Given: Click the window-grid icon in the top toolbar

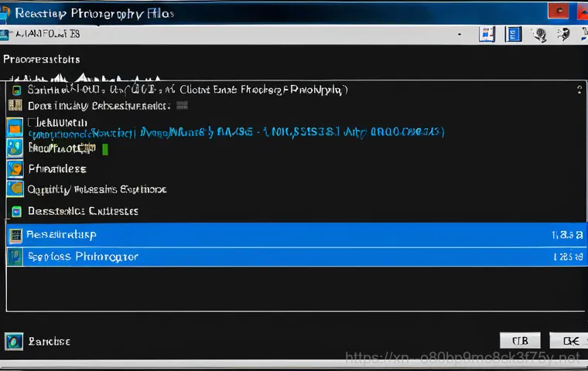Looking at the screenshot, I should [x=487, y=34].
